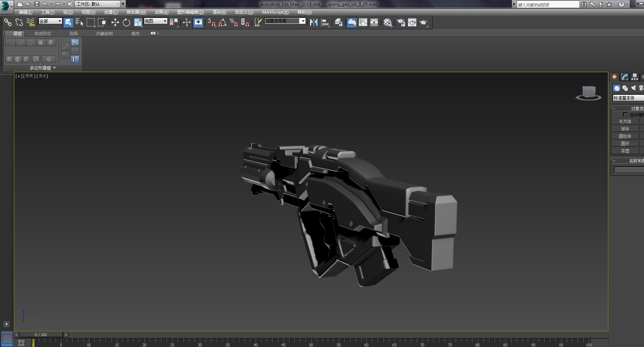The image size is (644, 347).
Task: Switch to the 对象绘制 ribbon tab
Action: (x=104, y=34)
